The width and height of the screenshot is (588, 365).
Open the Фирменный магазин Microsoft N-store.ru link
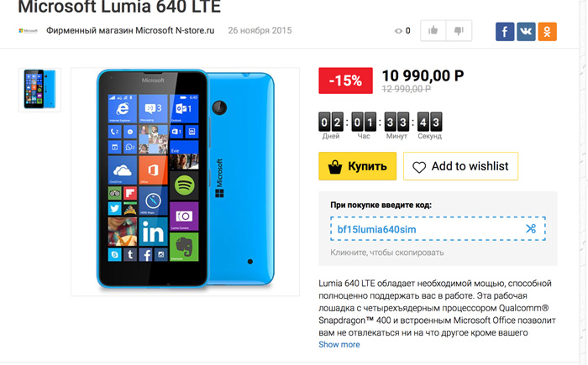(x=130, y=31)
